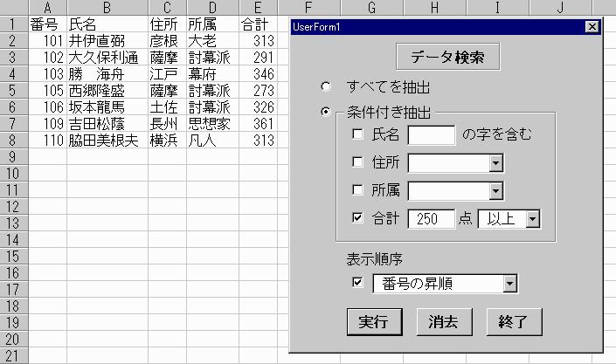Expand the 以上 comparison dropdown
The image size is (616, 364).
(532, 219)
